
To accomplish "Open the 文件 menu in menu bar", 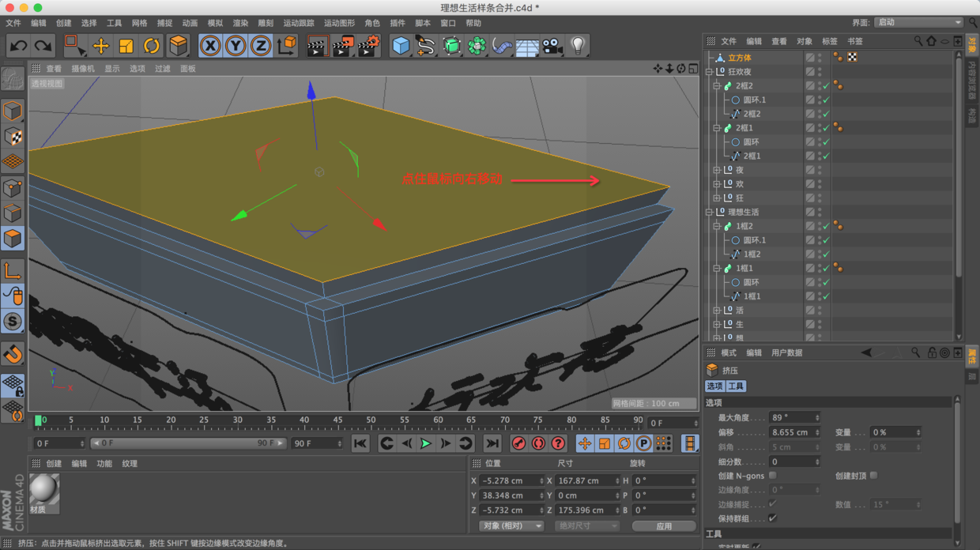I will (x=13, y=23).
